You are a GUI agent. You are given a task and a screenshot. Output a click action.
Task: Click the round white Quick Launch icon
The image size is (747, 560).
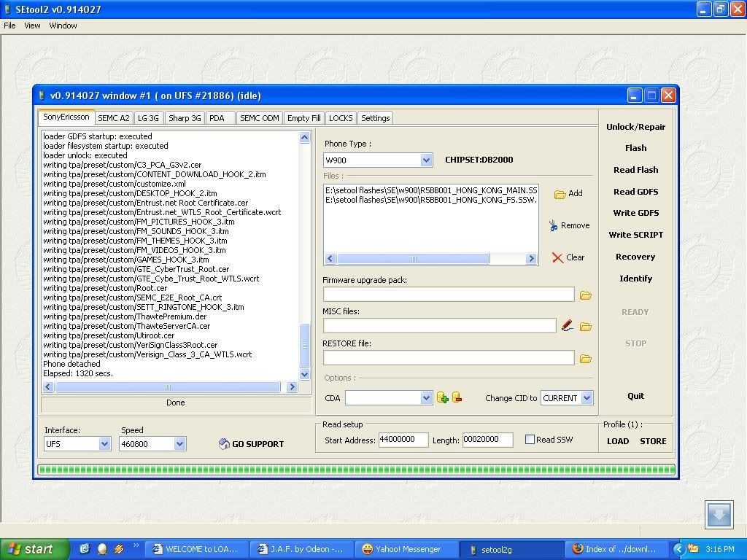(102, 549)
